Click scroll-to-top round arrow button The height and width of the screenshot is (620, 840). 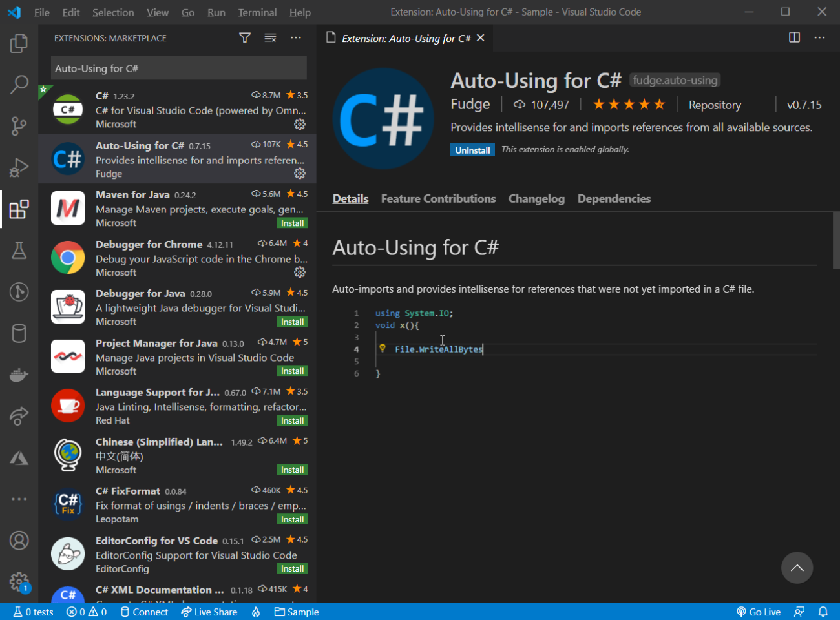click(x=797, y=568)
